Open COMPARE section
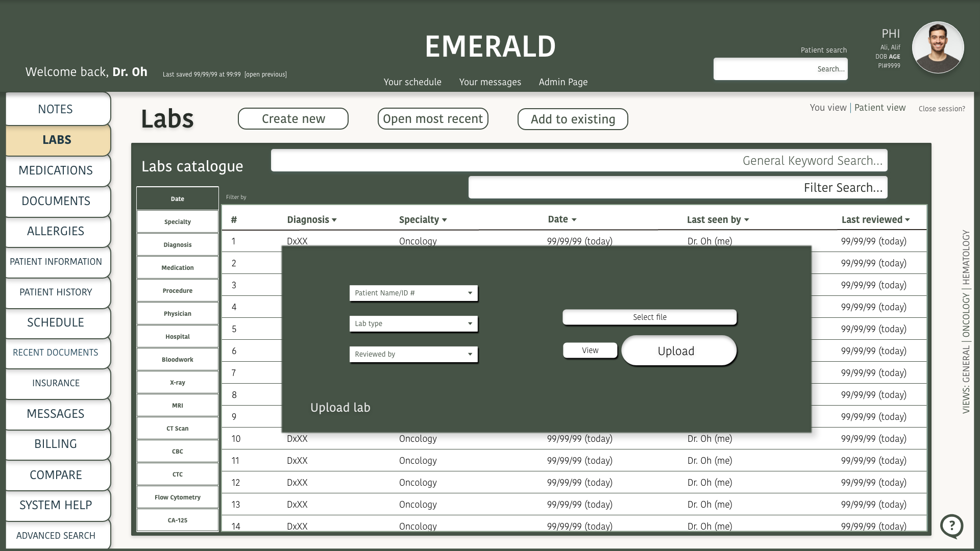This screenshot has height=551, width=980. [58, 475]
